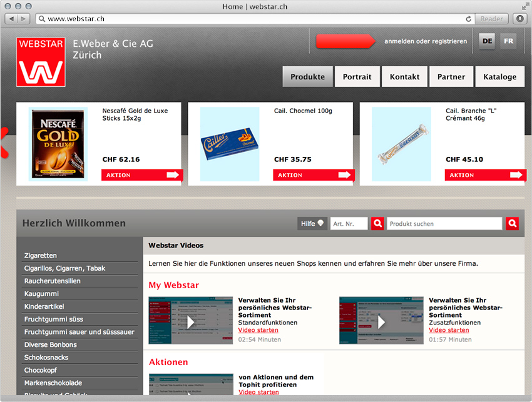532x402 pixels.
Task: Click anmelden oder registrieren link
Action: [x=426, y=41]
